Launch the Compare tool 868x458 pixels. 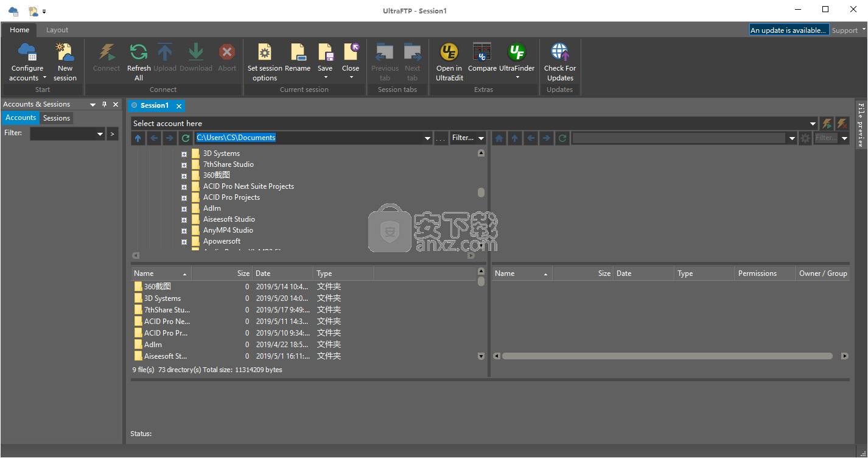pos(482,58)
